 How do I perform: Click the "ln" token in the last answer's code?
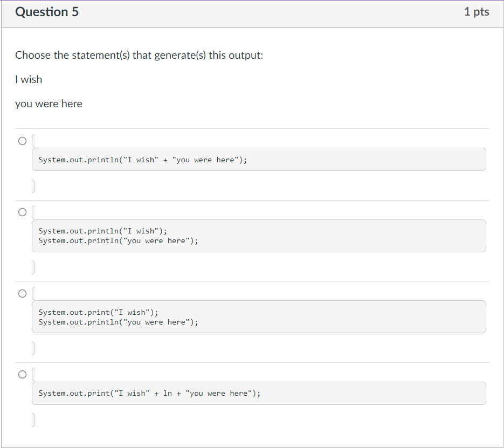pyautogui.click(x=168, y=394)
